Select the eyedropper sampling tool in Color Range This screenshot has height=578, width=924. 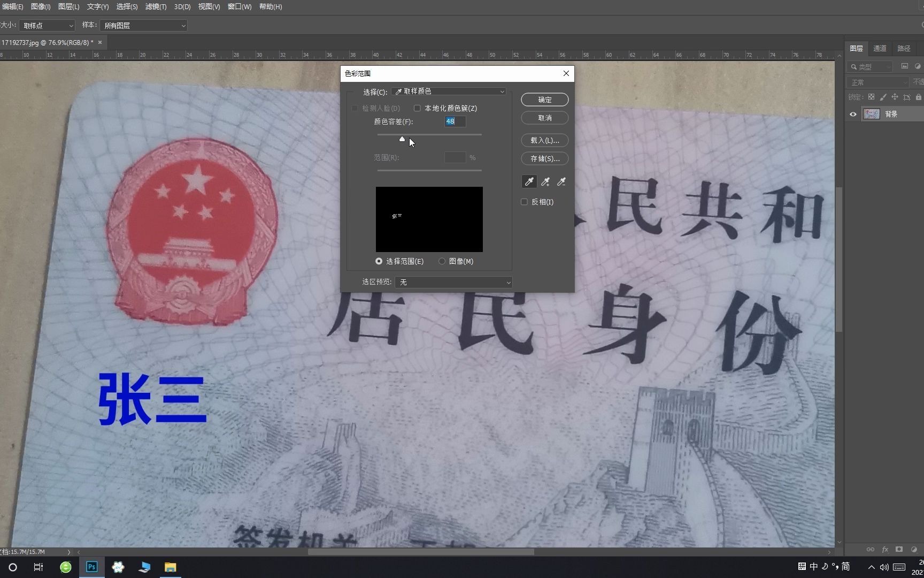pos(529,182)
